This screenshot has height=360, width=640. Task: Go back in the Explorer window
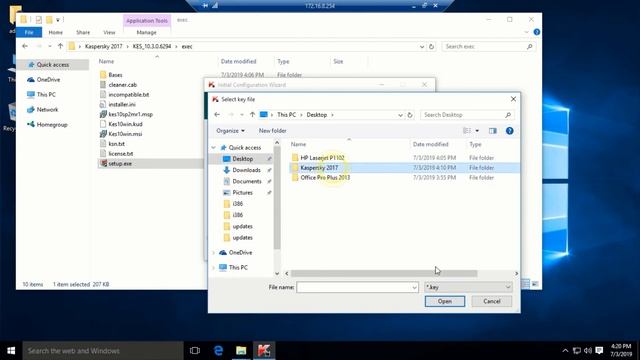(x=25, y=46)
